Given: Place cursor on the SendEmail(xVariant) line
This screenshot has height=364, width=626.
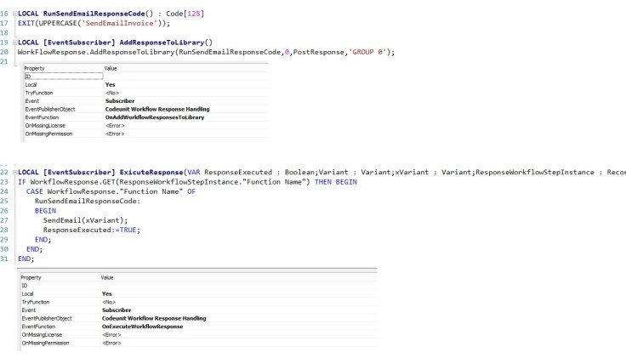Looking at the screenshot, I should [x=83, y=220].
